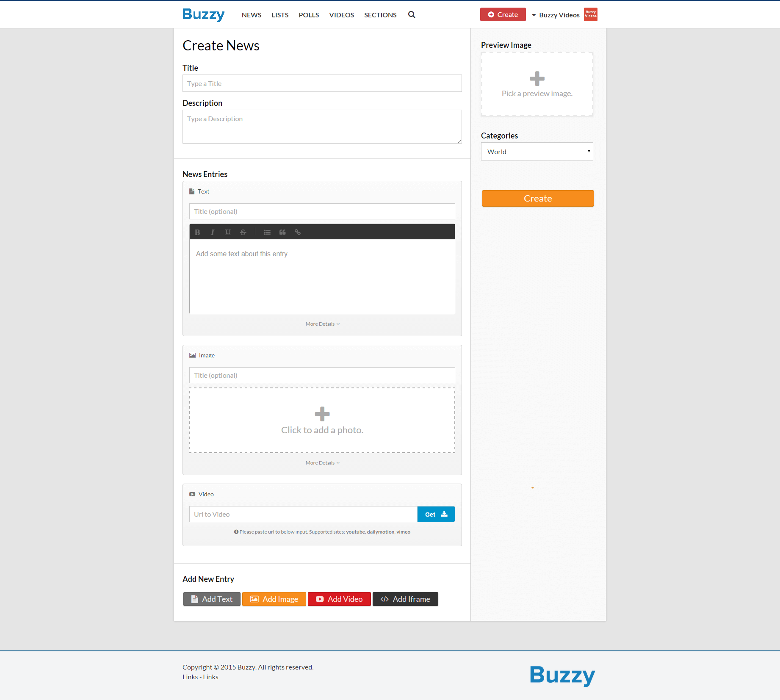Toggle italic formatting in the text editor
780x700 pixels.
212,232
